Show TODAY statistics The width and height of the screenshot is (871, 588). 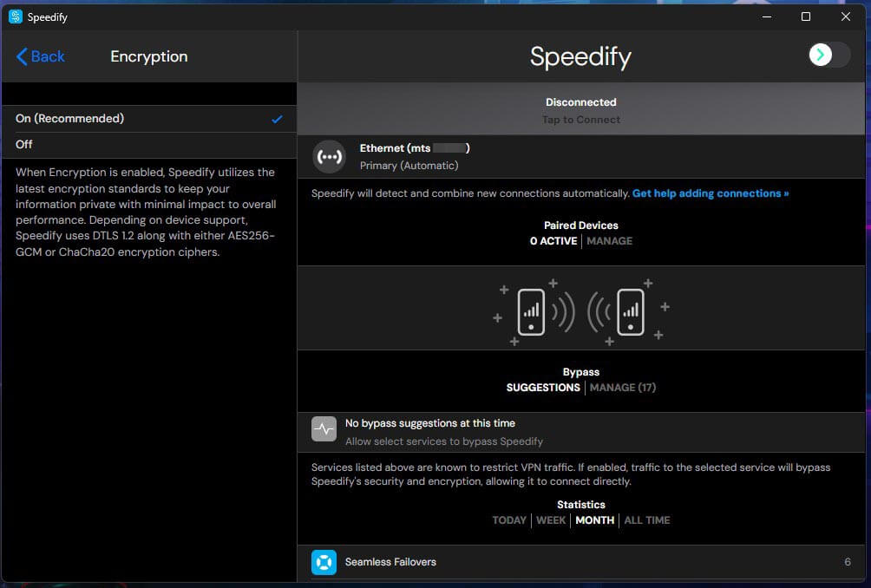[509, 520]
